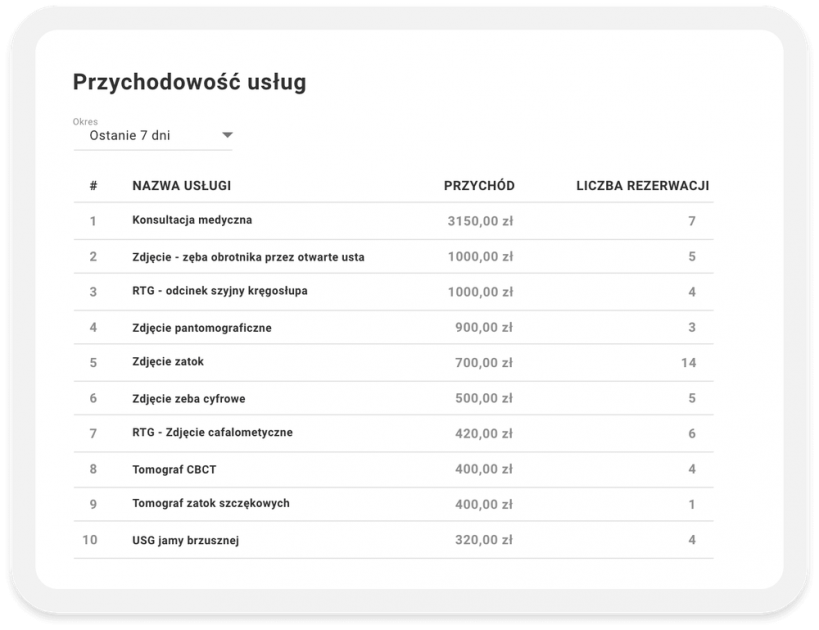Screen dimensions: 819x630
Task: Open the Okres dropdown arrow
Action: [x=227, y=135]
